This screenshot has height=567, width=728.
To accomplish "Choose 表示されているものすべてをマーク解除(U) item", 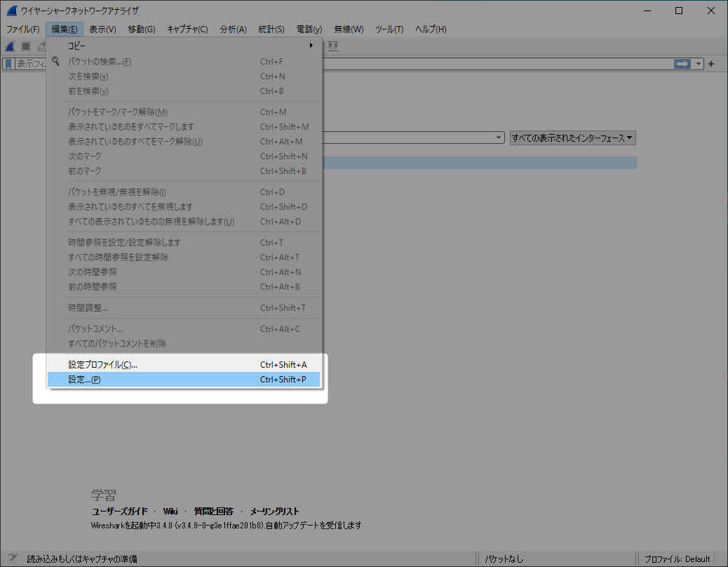I will pos(183,142).
